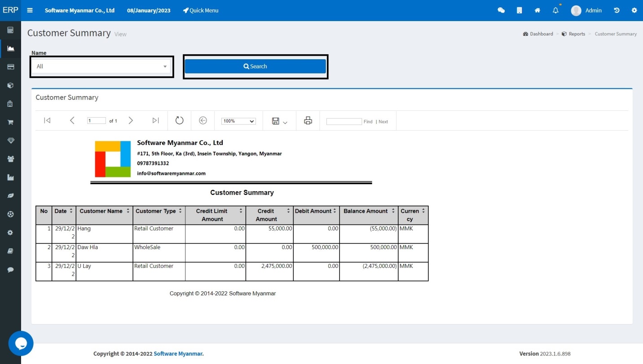Click Dashboard breadcrumb
Screen dimensions: 643x364
(x=538, y=34)
